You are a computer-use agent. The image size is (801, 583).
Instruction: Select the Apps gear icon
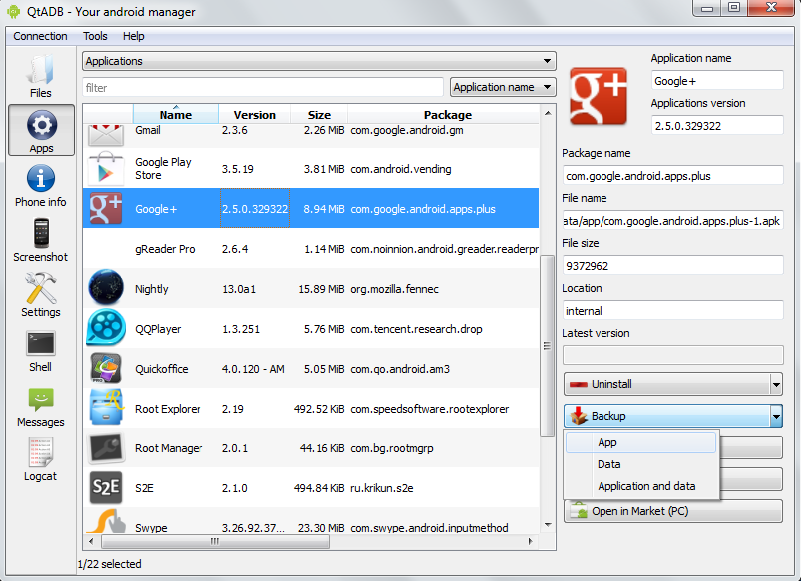coord(41,125)
